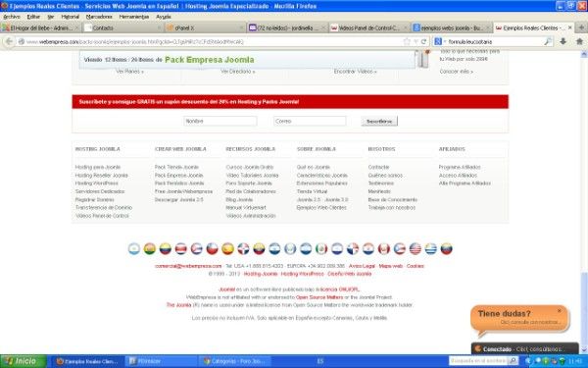
Task: Click the vertical page scrollbar
Action: coord(584,203)
